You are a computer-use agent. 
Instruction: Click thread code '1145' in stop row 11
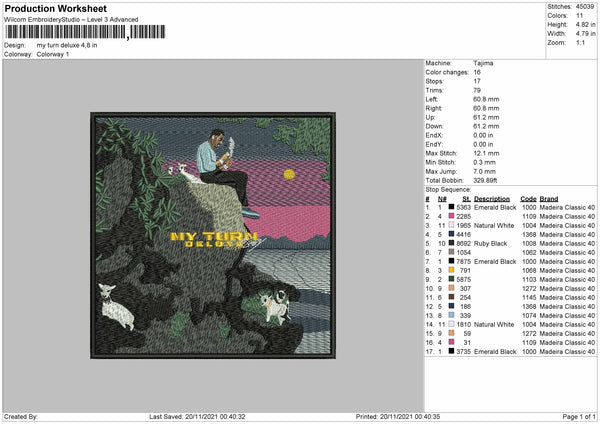[529, 297]
